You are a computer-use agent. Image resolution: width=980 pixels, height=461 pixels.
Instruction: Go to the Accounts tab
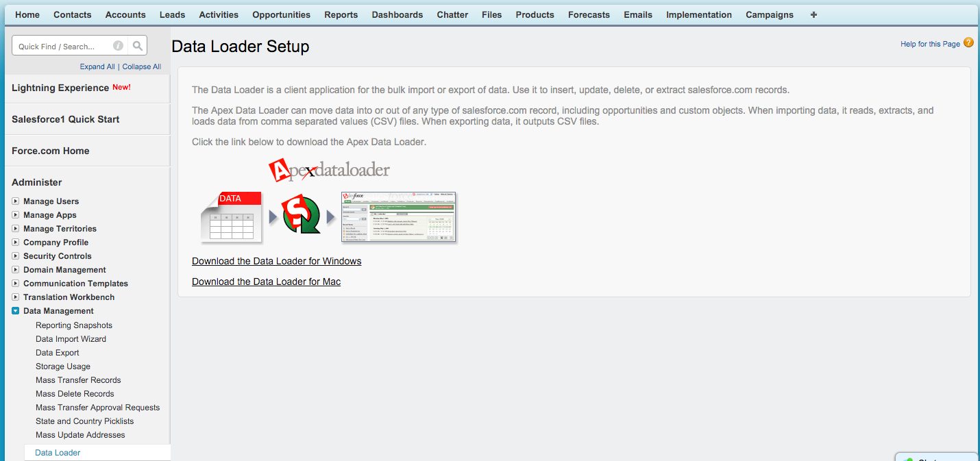(x=125, y=14)
